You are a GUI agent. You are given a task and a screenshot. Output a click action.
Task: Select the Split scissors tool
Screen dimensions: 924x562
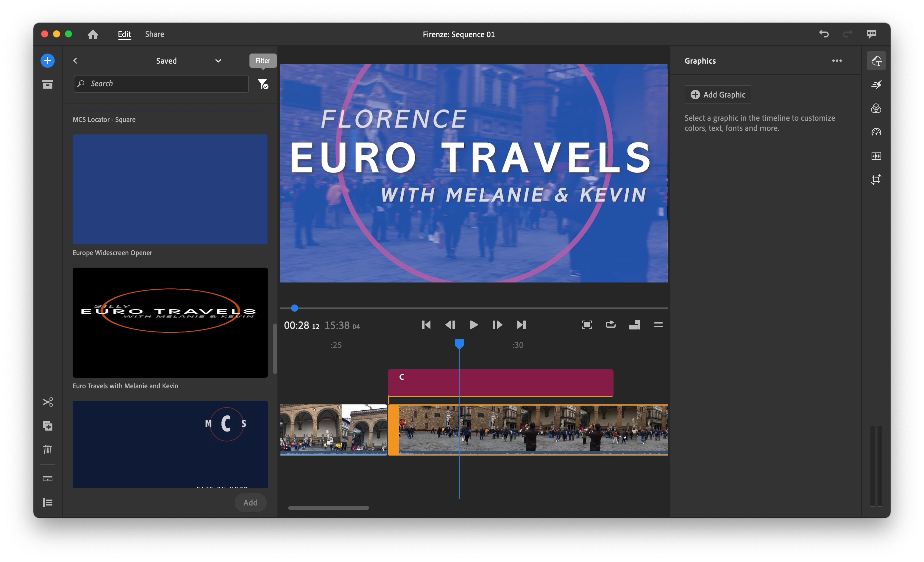coord(48,402)
